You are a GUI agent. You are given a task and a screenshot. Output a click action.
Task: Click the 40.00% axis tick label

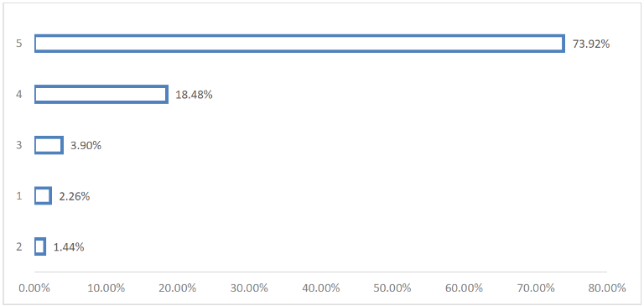(321, 288)
